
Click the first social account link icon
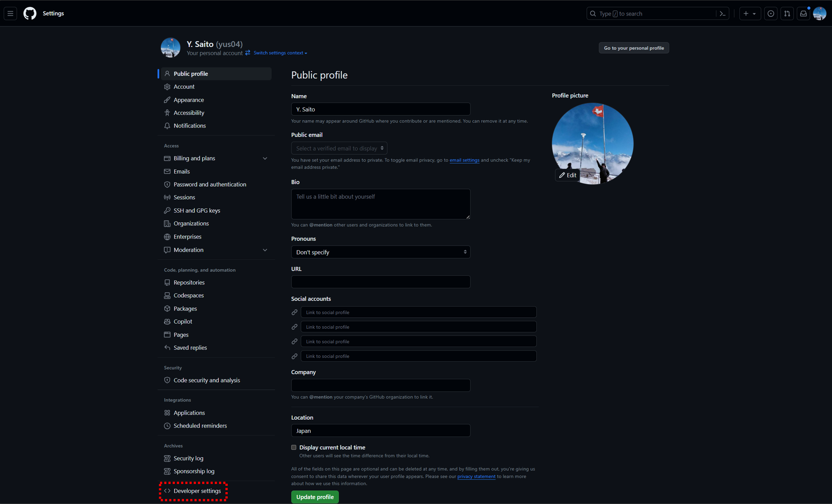click(295, 312)
